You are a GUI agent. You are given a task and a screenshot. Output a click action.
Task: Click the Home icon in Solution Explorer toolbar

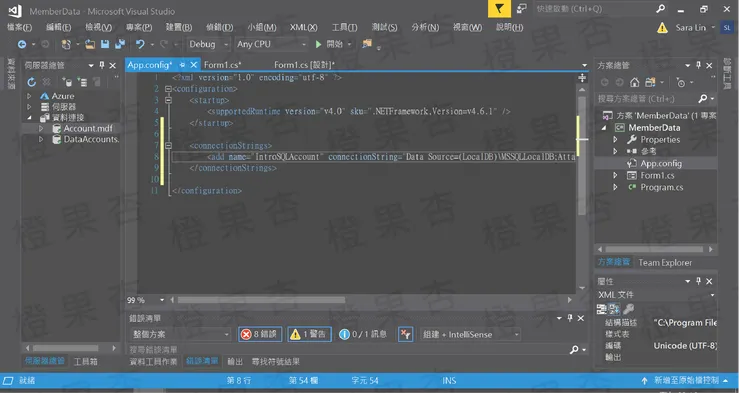pyautogui.click(x=634, y=83)
